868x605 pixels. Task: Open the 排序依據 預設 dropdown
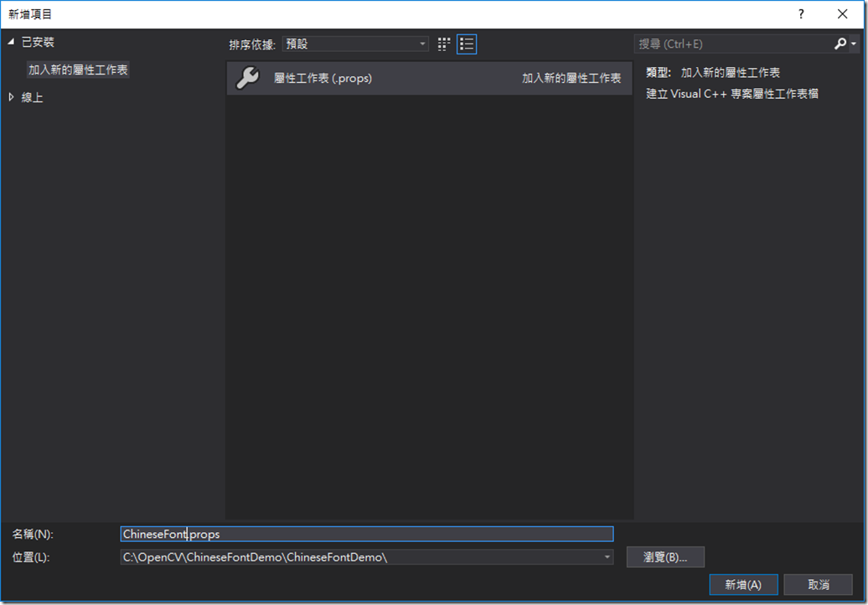click(355, 44)
